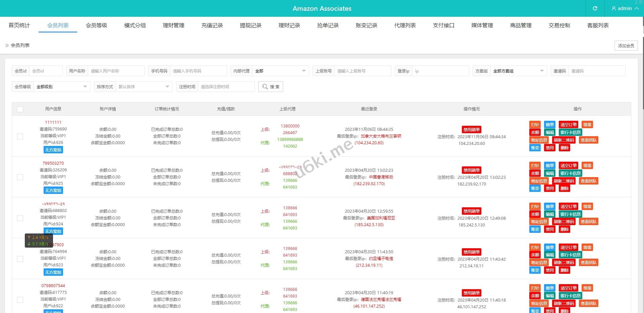Click the red 删除 button for user id 926
Viewport: 644px width, 313px height.
pyautogui.click(x=565, y=148)
